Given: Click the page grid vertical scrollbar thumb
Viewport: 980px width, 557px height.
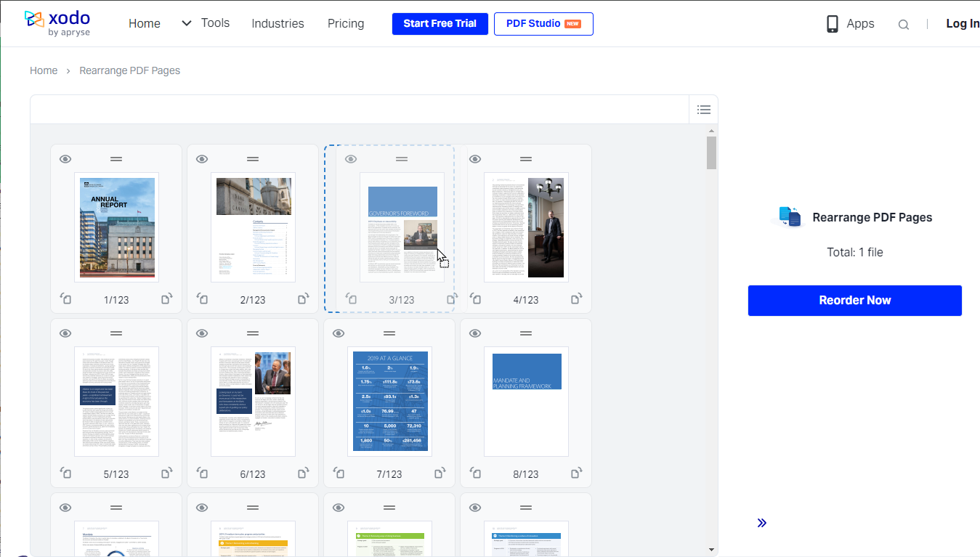Looking at the screenshot, I should point(711,153).
